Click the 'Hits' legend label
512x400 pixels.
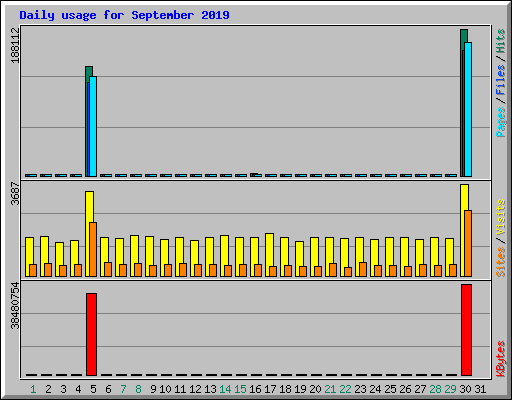tap(501, 41)
